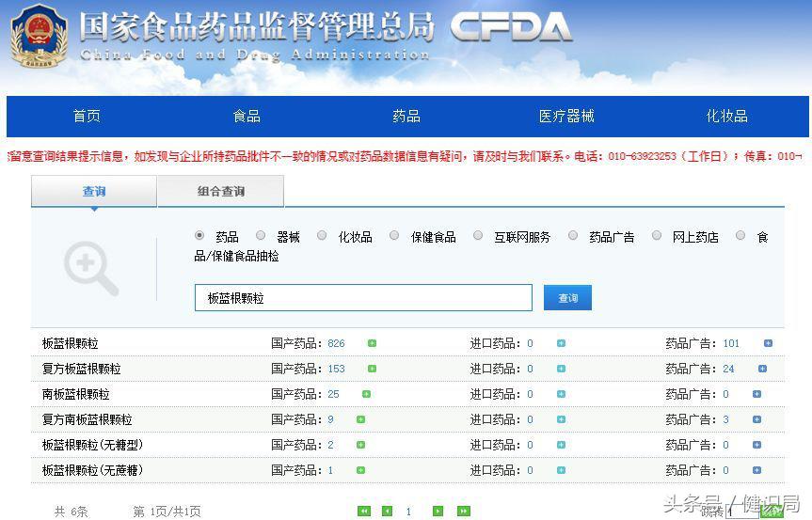Click the magnifying glass search graphic
Screen dimensions: 812x520
[91, 268]
